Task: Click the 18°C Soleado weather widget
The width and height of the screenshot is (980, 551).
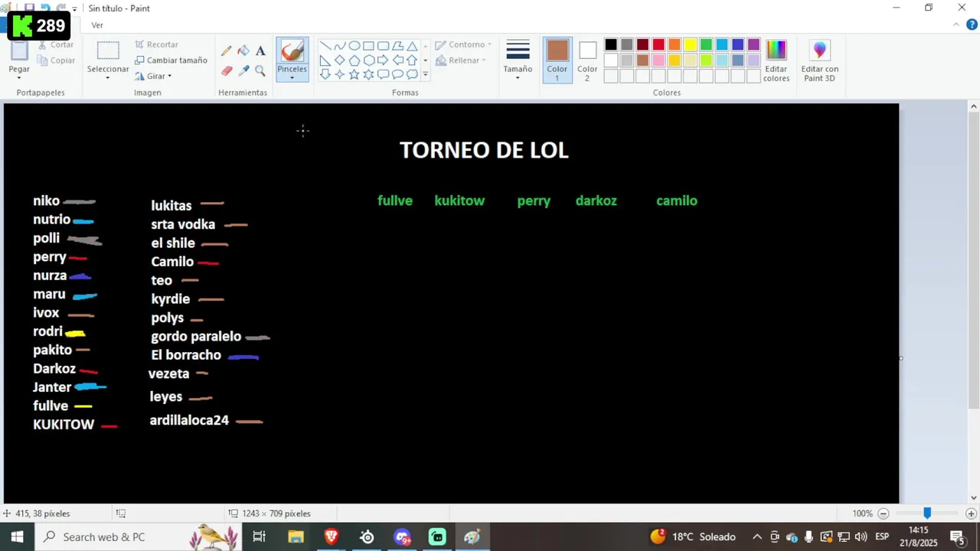Action: pos(693,536)
